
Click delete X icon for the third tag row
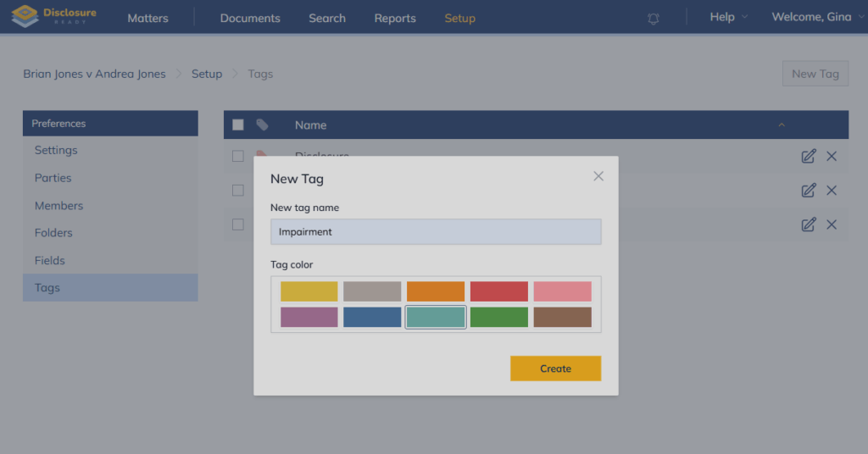coord(832,224)
